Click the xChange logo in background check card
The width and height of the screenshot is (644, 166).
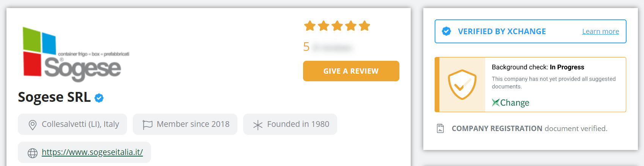[510, 103]
